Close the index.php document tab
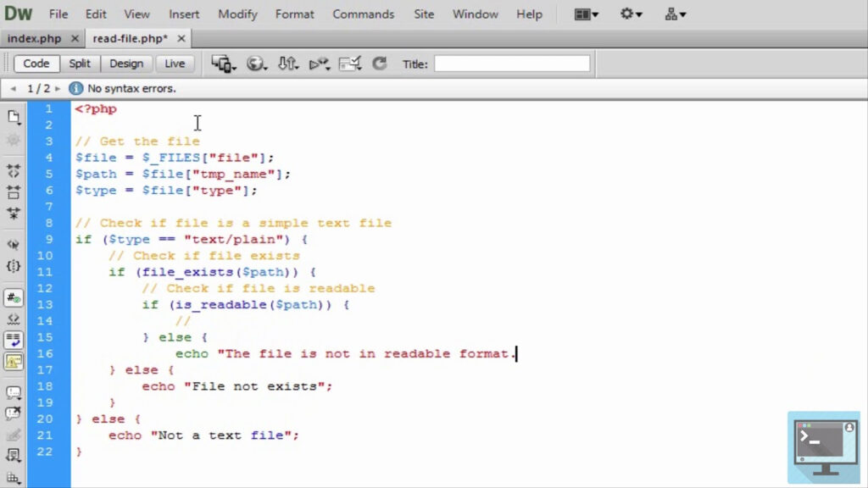Image resolution: width=868 pixels, height=488 pixels. tap(75, 39)
